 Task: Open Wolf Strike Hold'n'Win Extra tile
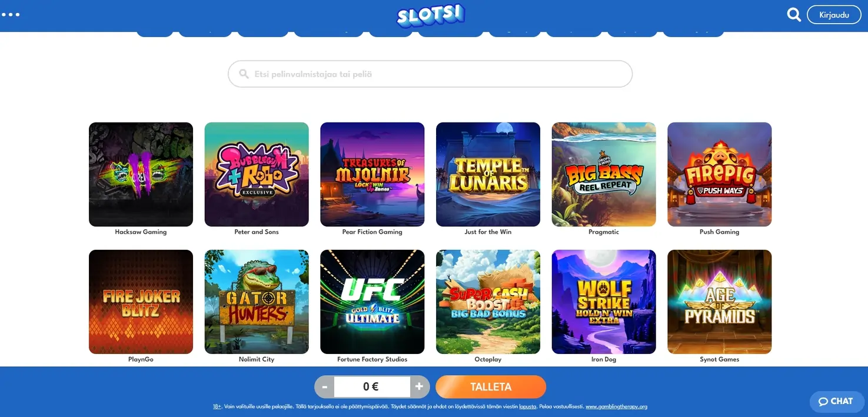(604, 302)
